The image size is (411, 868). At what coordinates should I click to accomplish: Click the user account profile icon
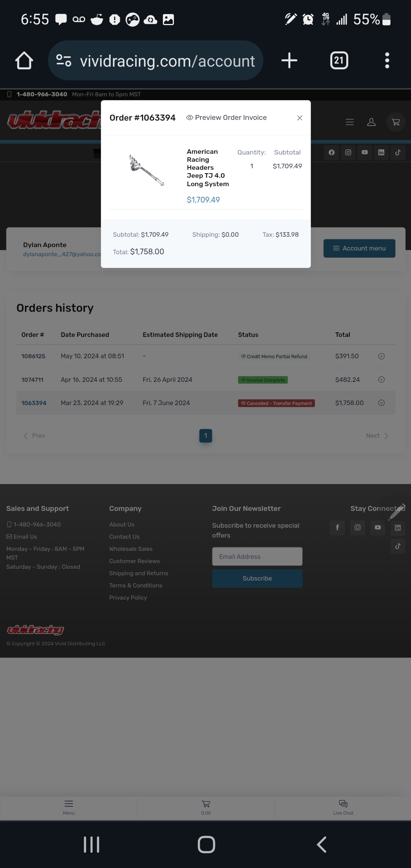[371, 122]
